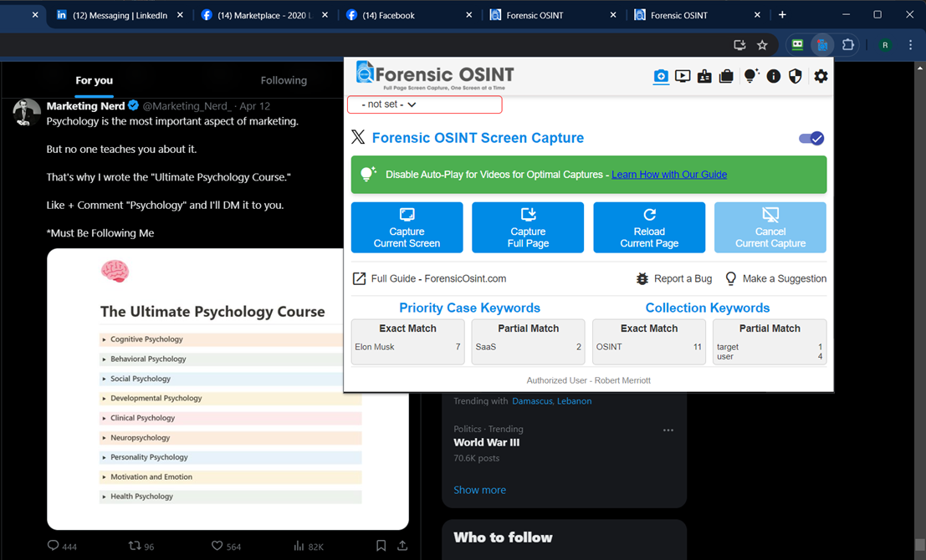Open more options for World War III trend

(668, 430)
